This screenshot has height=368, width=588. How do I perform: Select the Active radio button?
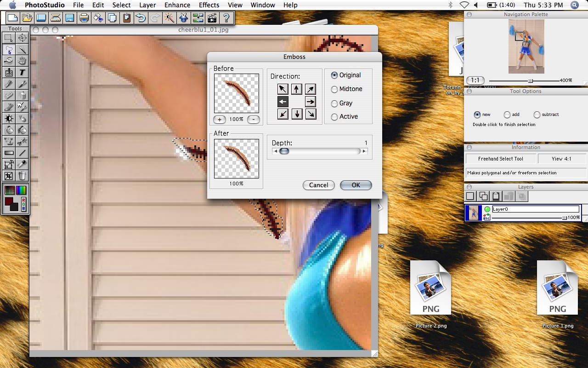334,117
